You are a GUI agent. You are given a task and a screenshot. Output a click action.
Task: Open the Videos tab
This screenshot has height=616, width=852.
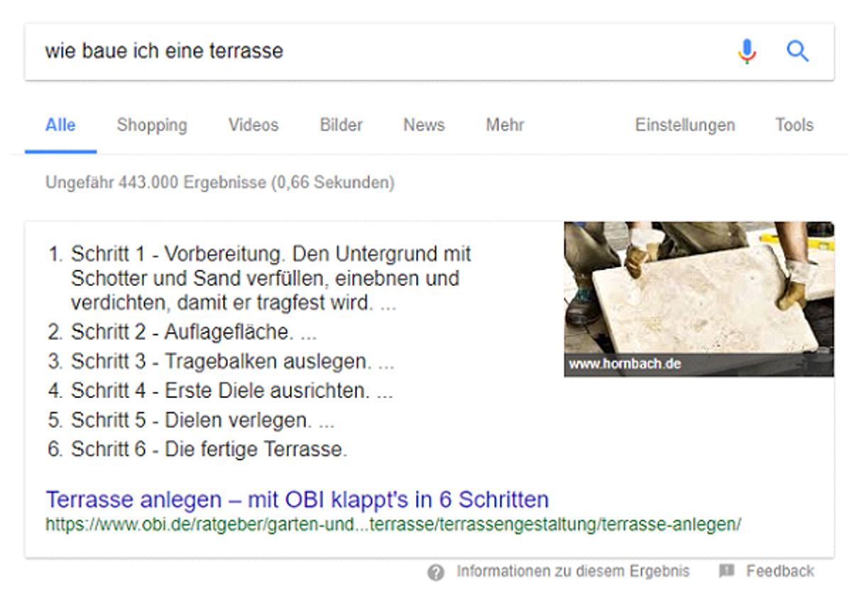pos(253,126)
